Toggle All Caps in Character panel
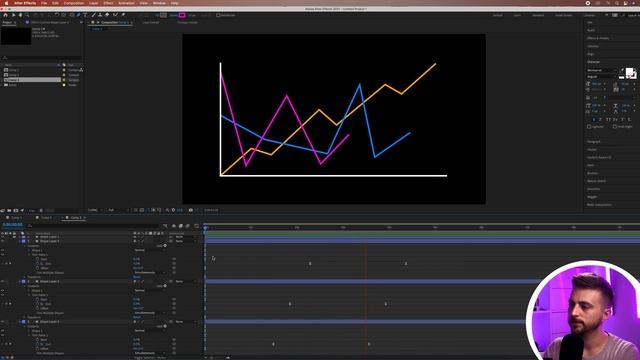 608,120
